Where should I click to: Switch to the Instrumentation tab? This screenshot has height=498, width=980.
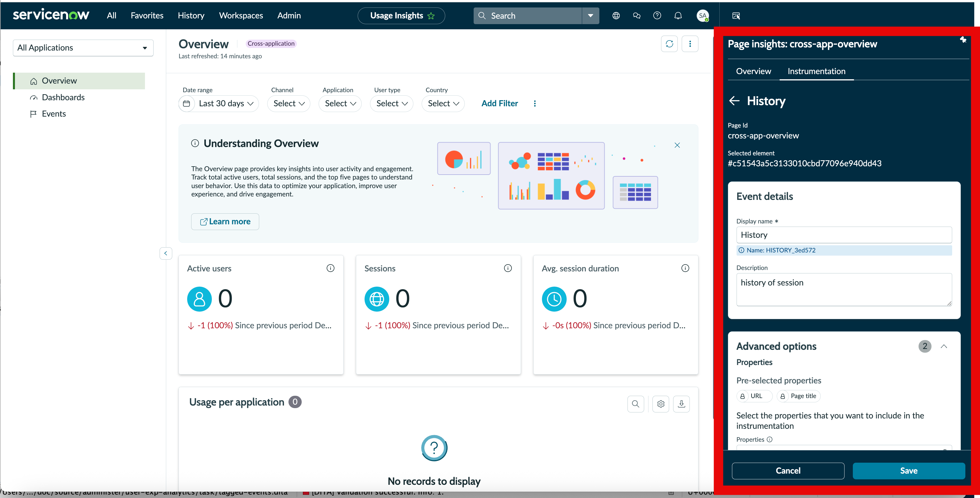pyautogui.click(x=816, y=71)
